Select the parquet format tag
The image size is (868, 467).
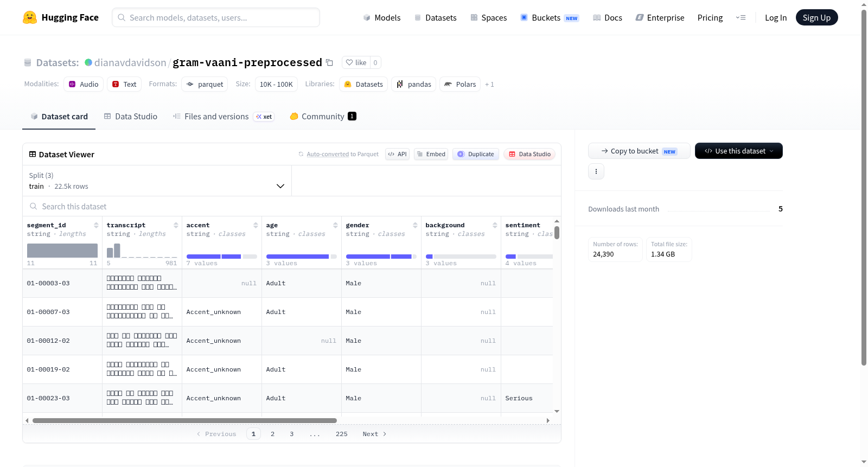point(205,84)
